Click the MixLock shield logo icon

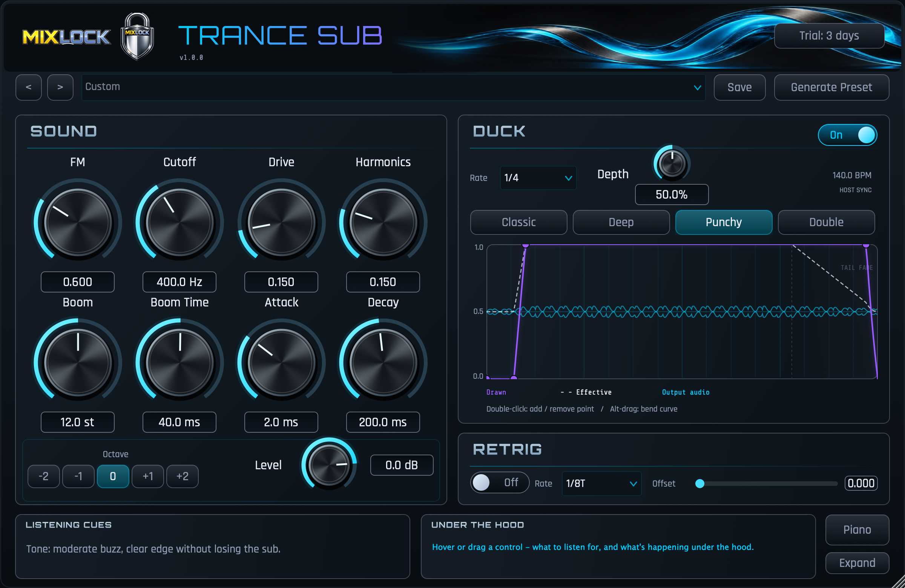pos(137,36)
